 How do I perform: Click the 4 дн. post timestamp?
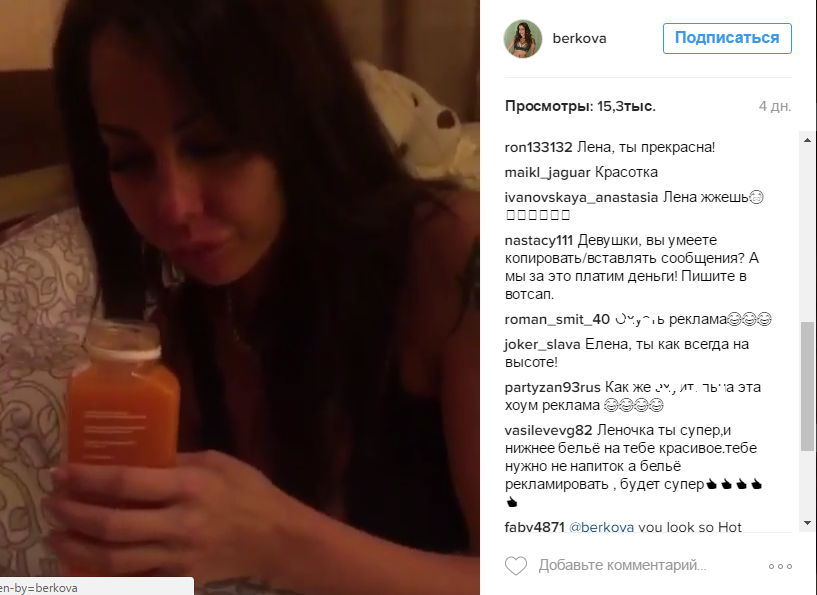775,106
